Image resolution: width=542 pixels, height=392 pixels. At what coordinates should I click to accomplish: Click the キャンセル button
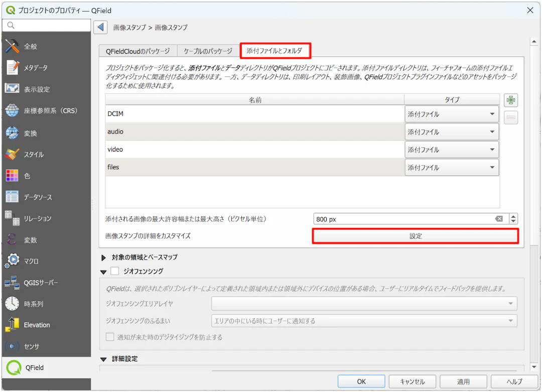tap(413, 381)
